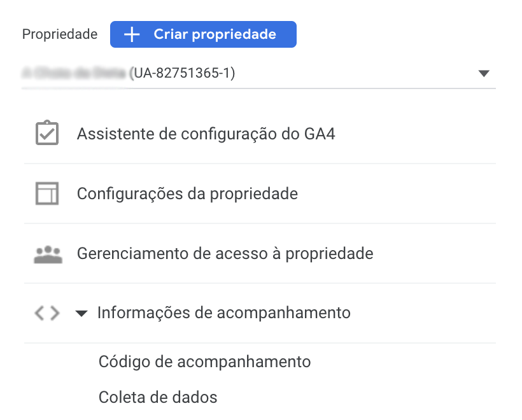The width and height of the screenshot is (522, 420).
Task: Click the GA4 setup assistant clipboard icon
Action: (46, 134)
